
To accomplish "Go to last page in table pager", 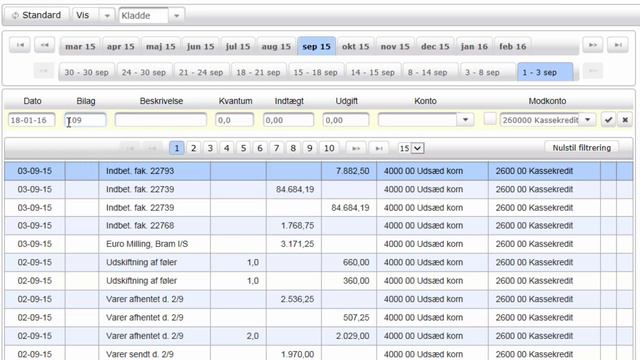I will pyautogui.click(x=379, y=148).
